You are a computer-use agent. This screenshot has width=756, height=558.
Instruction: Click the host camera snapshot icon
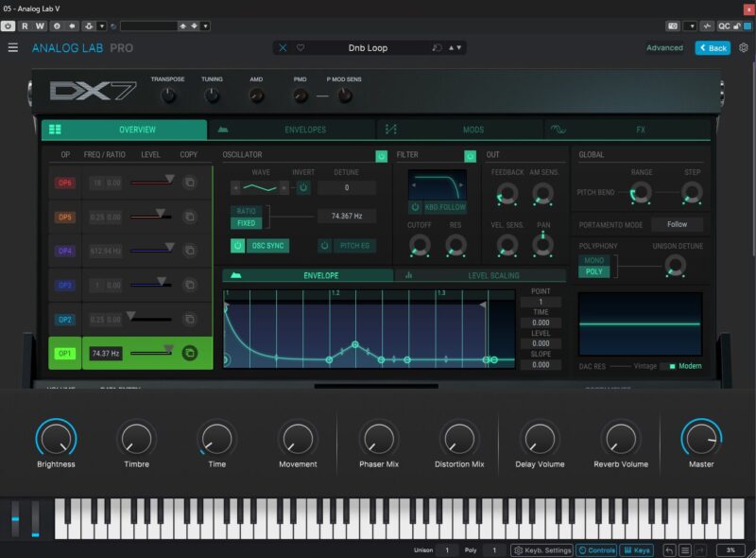point(673,26)
